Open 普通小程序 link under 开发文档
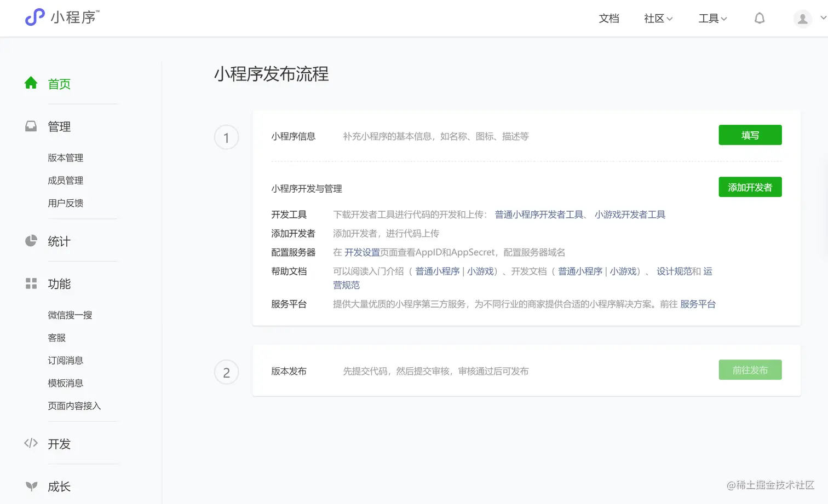Image resolution: width=828 pixels, height=504 pixels. pos(580,271)
